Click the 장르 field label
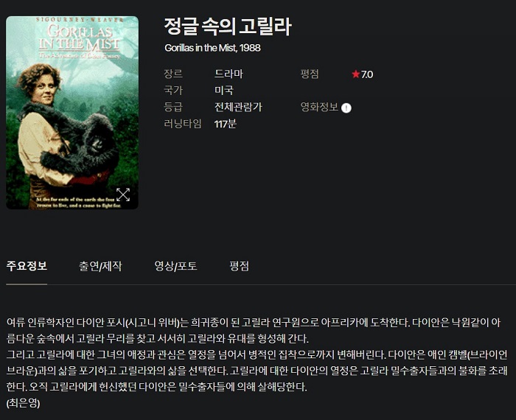Screen dimensions: 516x420 [x=173, y=74]
